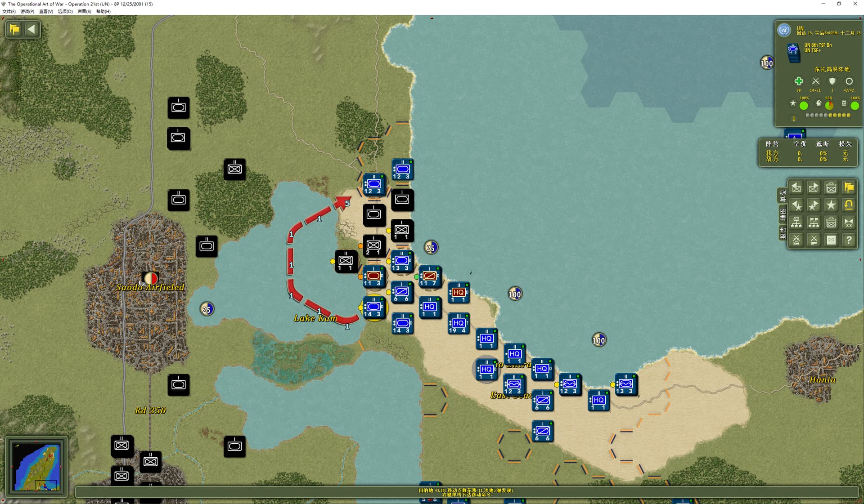The image size is (864, 504).
Task: Click the disband XX icon
Action: tap(849, 223)
